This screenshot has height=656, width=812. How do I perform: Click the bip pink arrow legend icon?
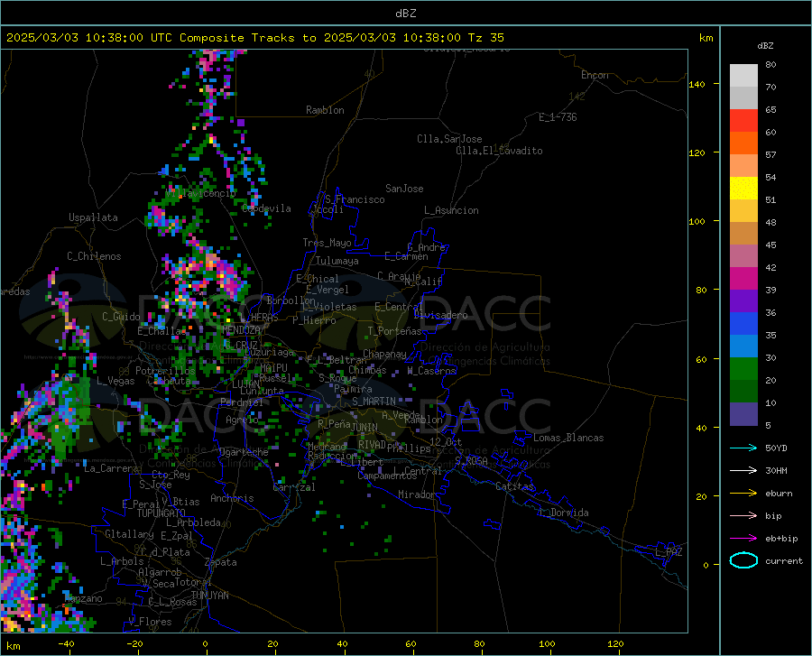pyautogui.click(x=743, y=516)
